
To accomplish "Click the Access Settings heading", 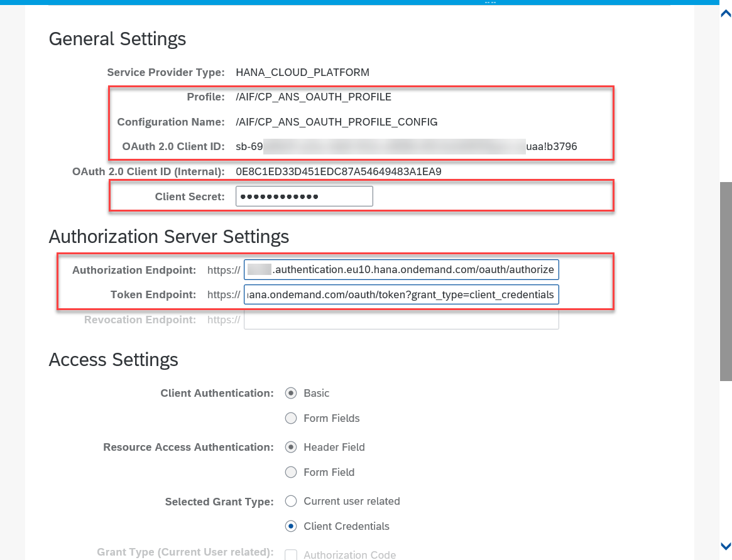I will pyautogui.click(x=113, y=360).
